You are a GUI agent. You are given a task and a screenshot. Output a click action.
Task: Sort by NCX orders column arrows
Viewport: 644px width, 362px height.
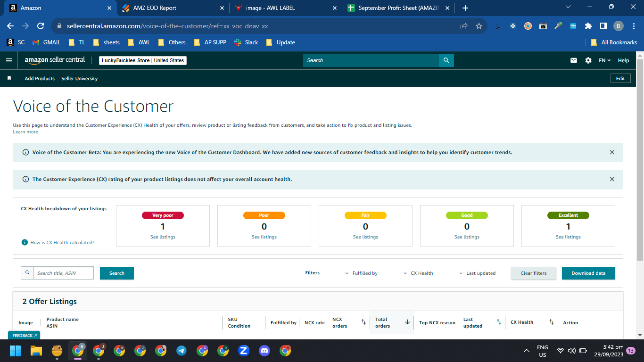[363, 322]
